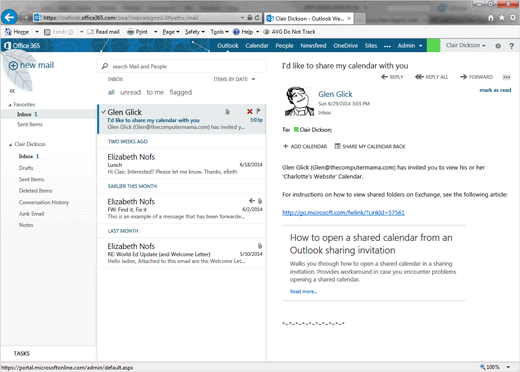
Task: Open the Tools menu dropdown
Action: (219, 32)
